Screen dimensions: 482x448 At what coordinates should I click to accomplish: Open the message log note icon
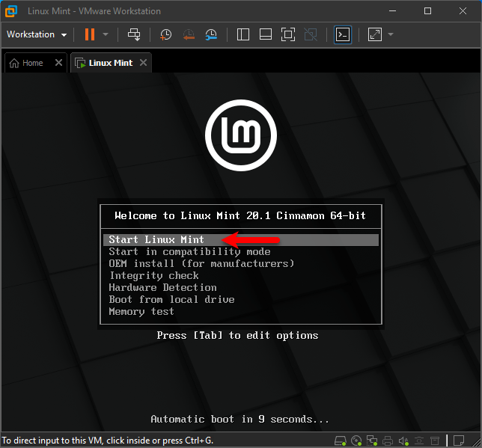click(459, 441)
